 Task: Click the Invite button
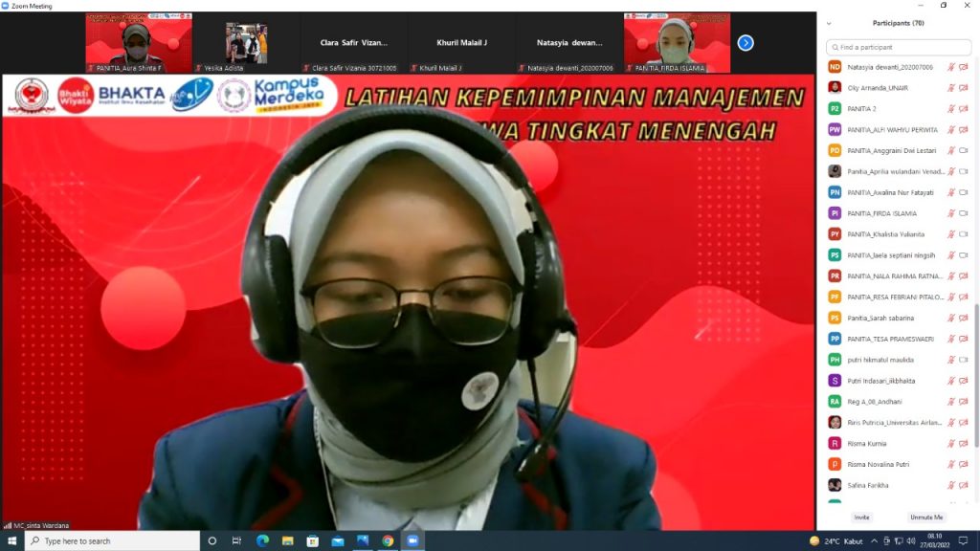pos(862,518)
